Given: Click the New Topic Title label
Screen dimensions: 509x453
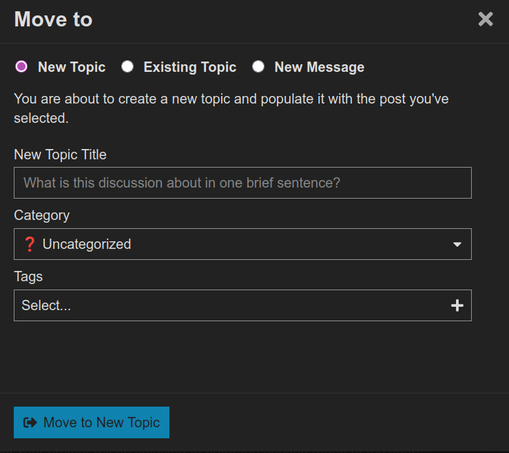Looking at the screenshot, I should click(x=60, y=155).
